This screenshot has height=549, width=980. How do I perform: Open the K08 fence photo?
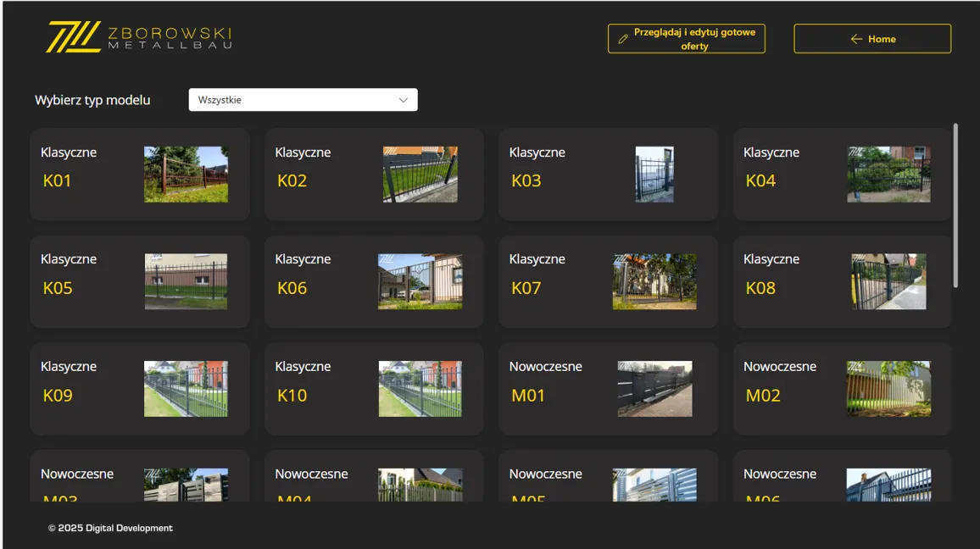(888, 281)
